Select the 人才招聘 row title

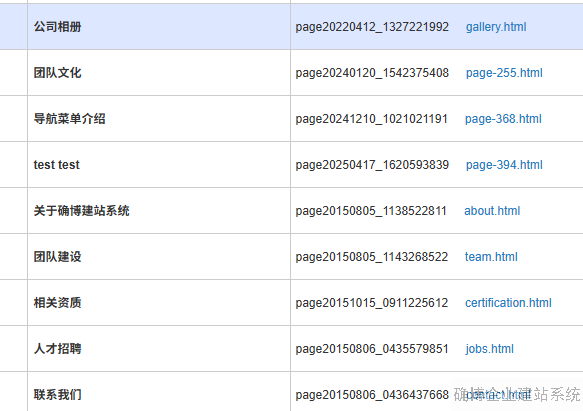point(58,349)
